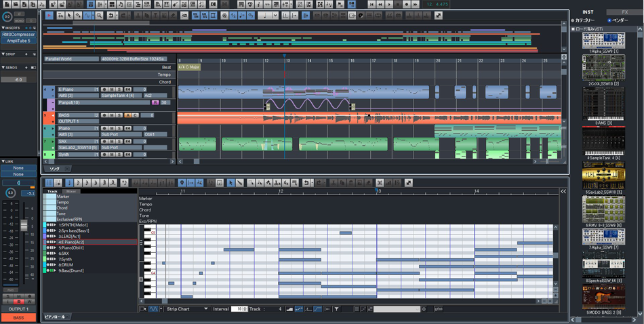Collapse the SENDS section
Viewport: 644px width, 324px height.
click(3, 68)
